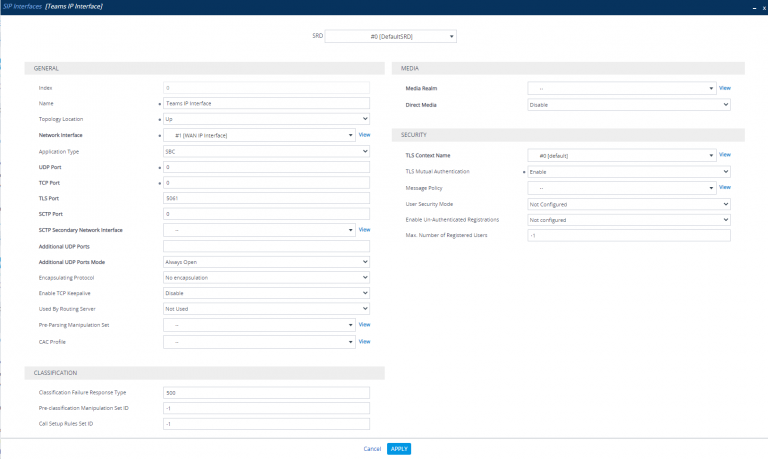
Task: Click Classification Failure Response Type field
Action: [x=266, y=392]
